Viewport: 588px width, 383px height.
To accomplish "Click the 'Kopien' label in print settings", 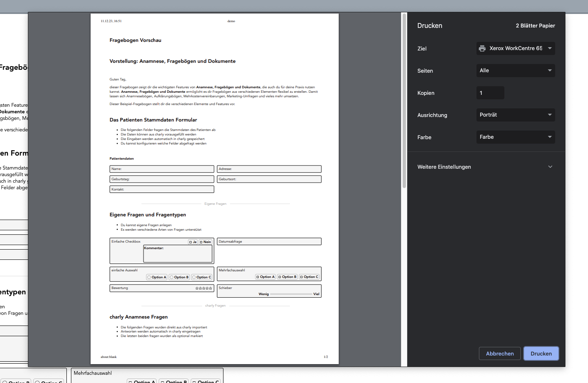I will 426,93.
